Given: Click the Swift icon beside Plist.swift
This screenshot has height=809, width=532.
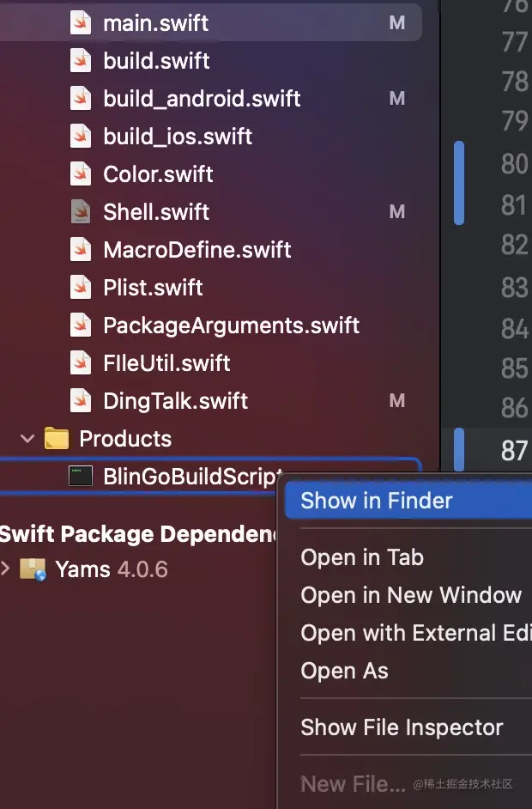Looking at the screenshot, I should [x=81, y=288].
